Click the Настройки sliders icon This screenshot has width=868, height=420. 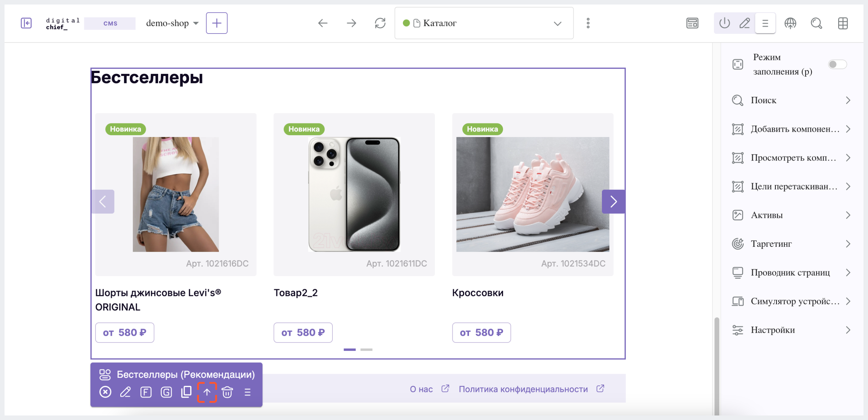737,330
